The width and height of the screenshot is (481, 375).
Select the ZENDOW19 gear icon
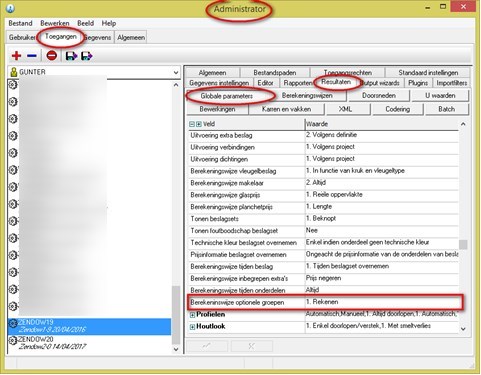point(13,323)
